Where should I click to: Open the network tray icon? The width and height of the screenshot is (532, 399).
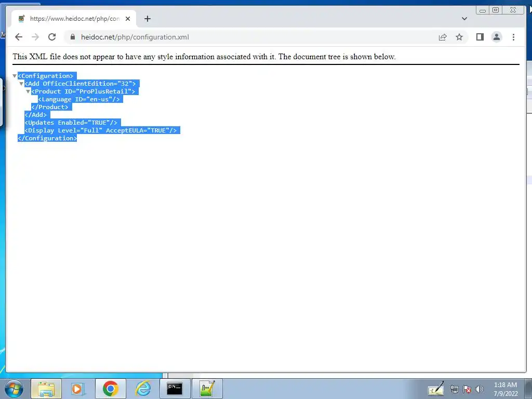(454, 389)
